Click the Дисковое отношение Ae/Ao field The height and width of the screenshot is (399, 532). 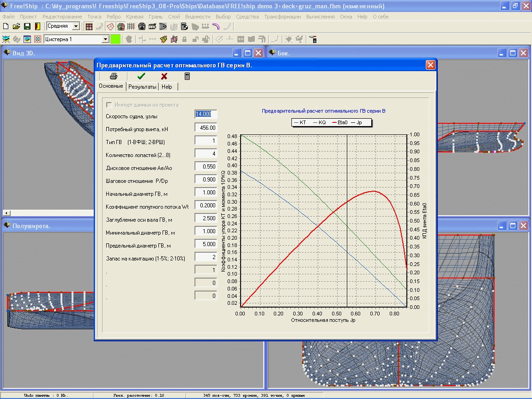point(206,167)
